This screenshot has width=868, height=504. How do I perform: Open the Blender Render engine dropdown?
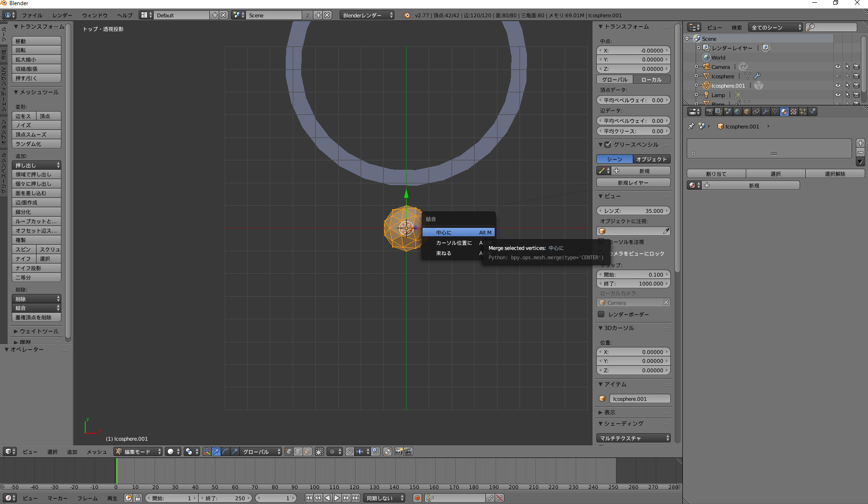pyautogui.click(x=368, y=15)
